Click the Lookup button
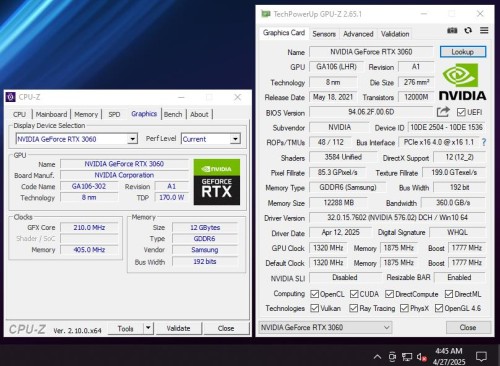The width and height of the screenshot is (500, 366). tap(463, 52)
